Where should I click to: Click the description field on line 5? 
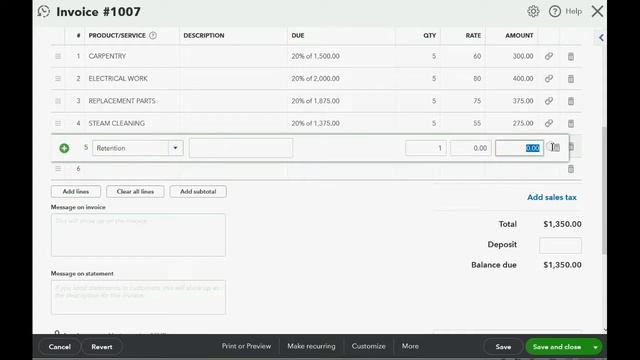click(241, 148)
